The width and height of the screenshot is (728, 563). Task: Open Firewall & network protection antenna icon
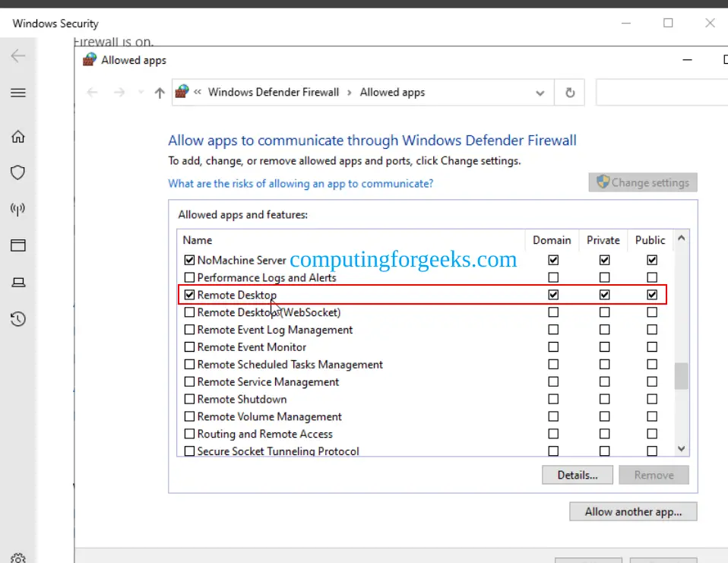pyautogui.click(x=18, y=209)
